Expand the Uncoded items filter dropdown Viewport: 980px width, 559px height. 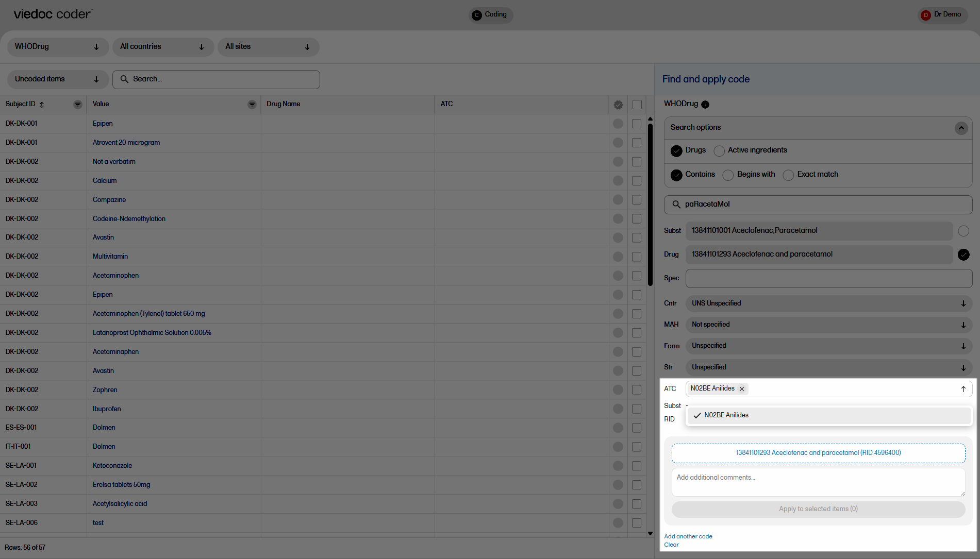pyautogui.click(x=57, y=79)
